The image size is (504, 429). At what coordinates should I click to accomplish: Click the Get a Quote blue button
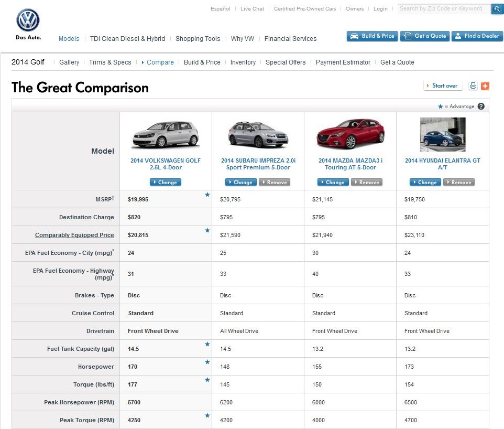424,36
